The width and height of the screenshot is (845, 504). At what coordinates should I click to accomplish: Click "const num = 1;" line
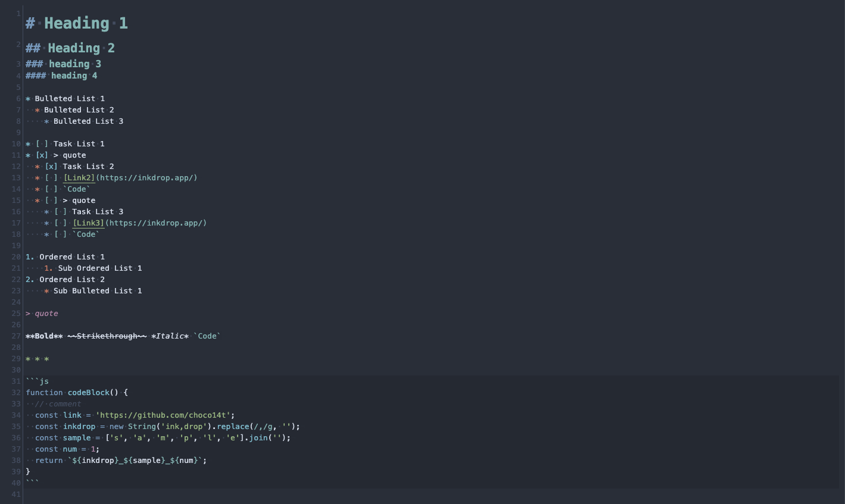(67, 449)
